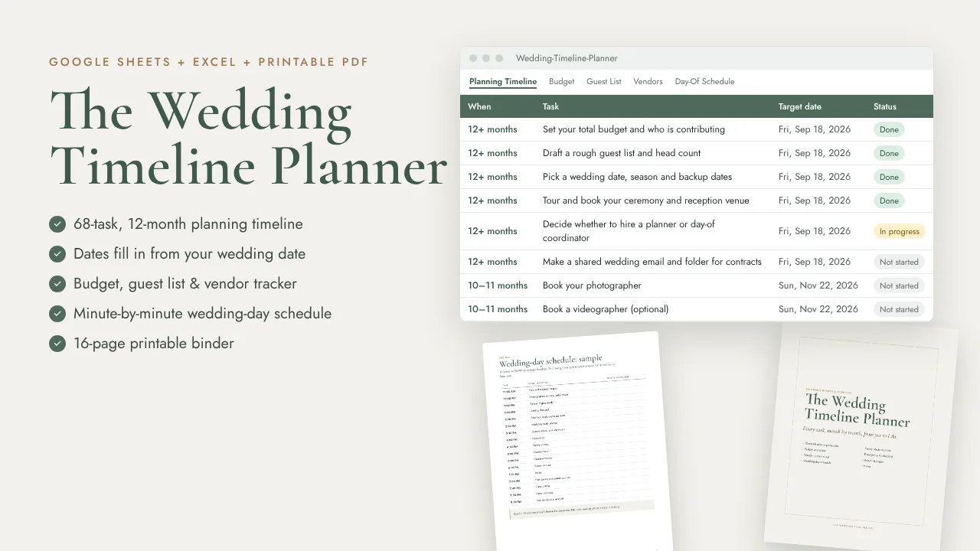This screenshot has width=980, height=551.
Task: Switch to the Day-Of Schedule tab
Action: point(704,81)
